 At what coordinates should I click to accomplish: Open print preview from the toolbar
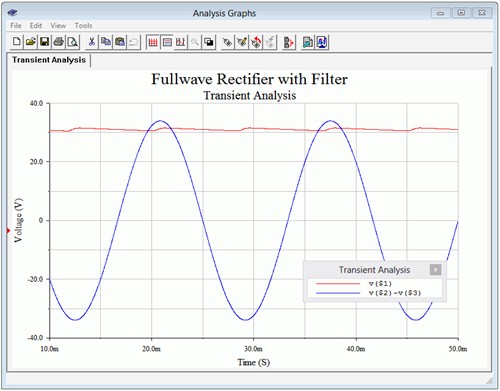[x=72, y=42]
